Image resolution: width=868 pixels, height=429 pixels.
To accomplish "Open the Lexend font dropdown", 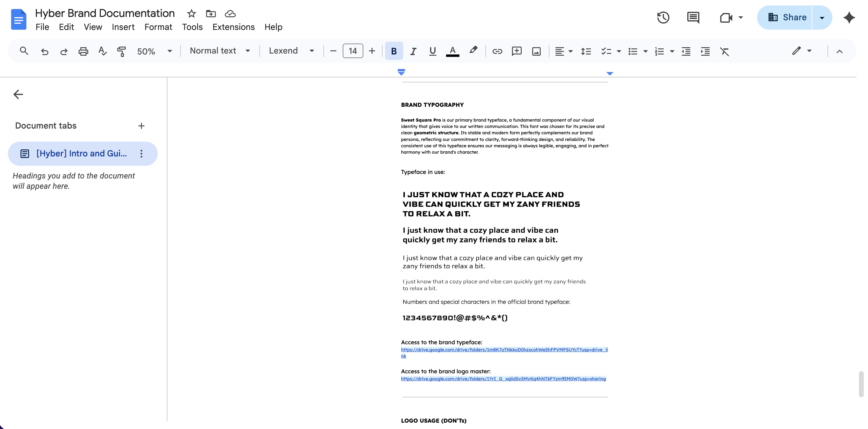I will coord(291,51).
